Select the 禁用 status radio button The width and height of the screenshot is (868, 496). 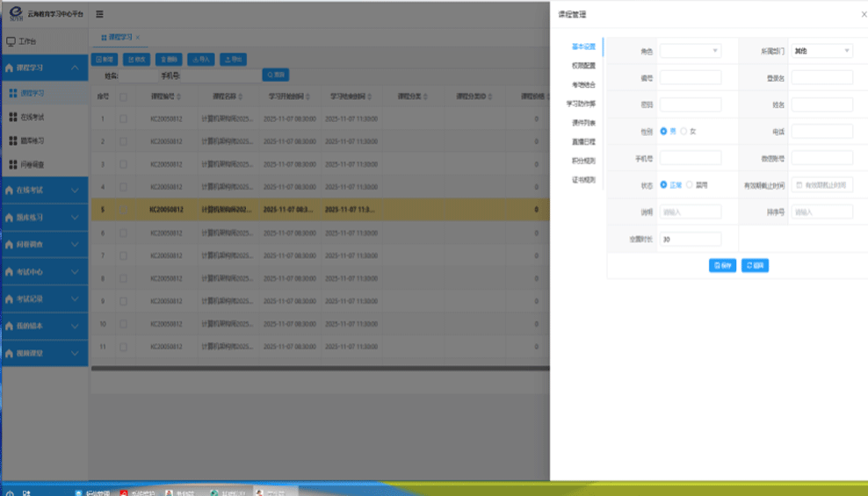(x=690, y=185)
